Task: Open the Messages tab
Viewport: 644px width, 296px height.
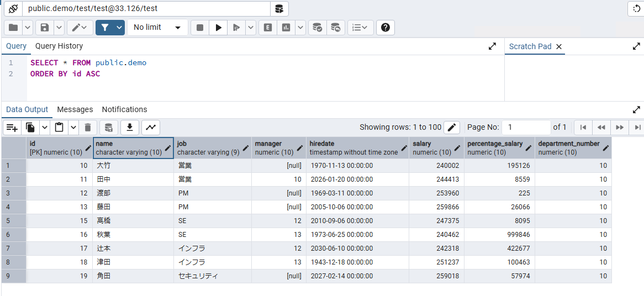Action: [75, 109]
